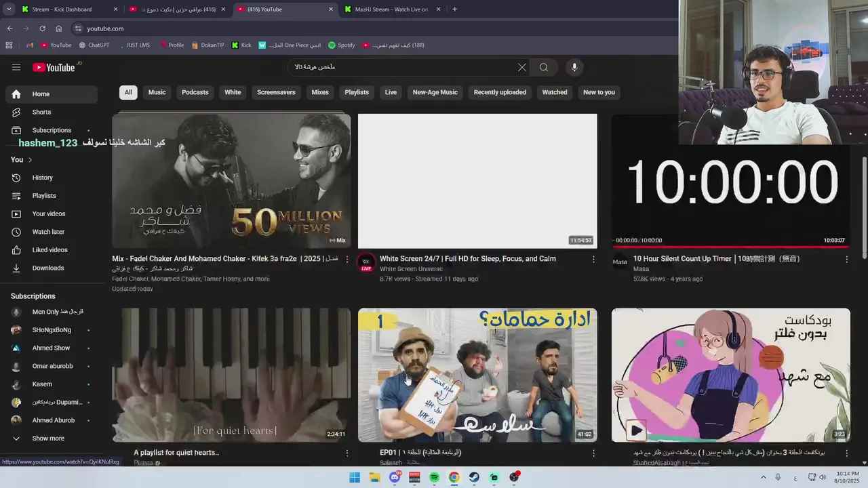The image size is (868, 488).
Task: Open options menu for EP01 video
Action: tap(593, 453)
